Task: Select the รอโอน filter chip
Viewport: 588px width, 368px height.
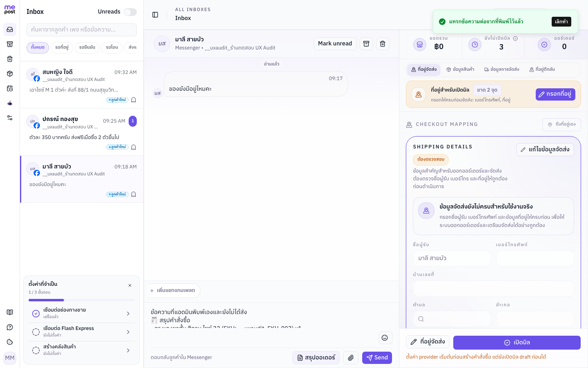Action: click(112, 47)
